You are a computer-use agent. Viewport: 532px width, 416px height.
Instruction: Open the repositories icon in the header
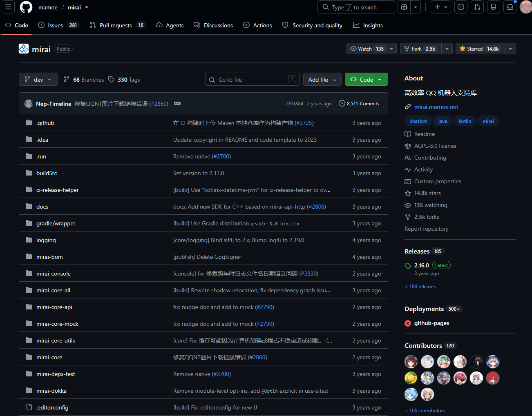pyautogui.click(x=494, y=7)
